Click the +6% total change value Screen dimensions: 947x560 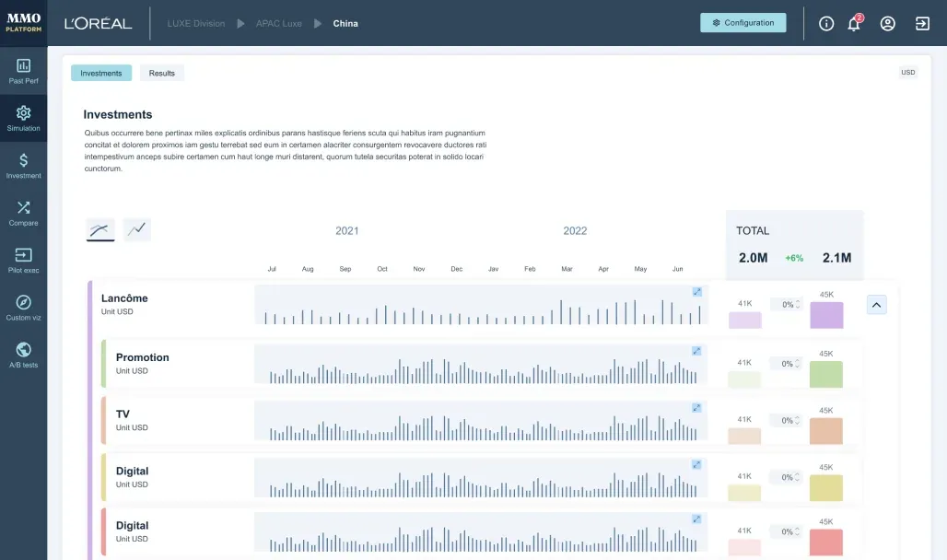pyautogui.click(x=794, y=258)
